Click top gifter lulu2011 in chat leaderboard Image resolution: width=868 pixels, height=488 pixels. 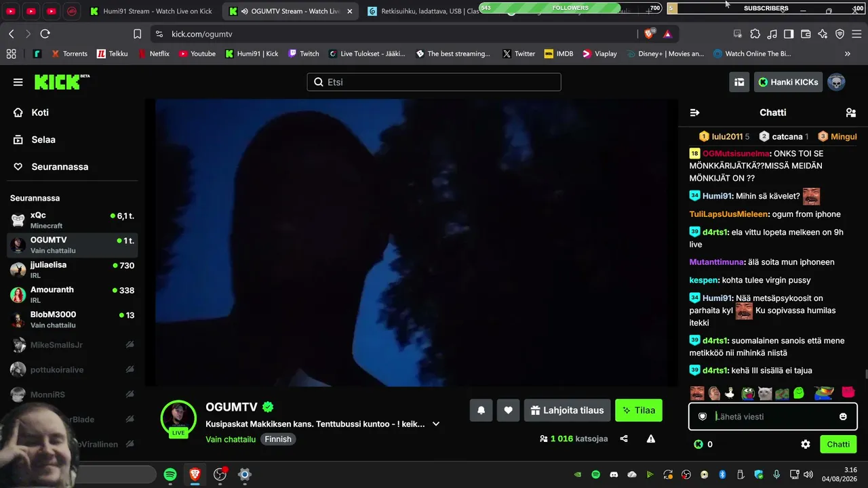[x=727, y=136]
